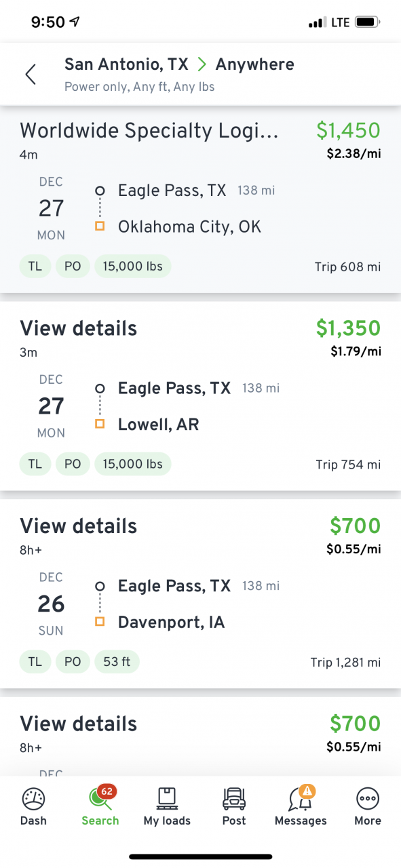The image size is (401, 868).
Task: Open View details for the Davenport, IA load
Action: tap(79, 526)
